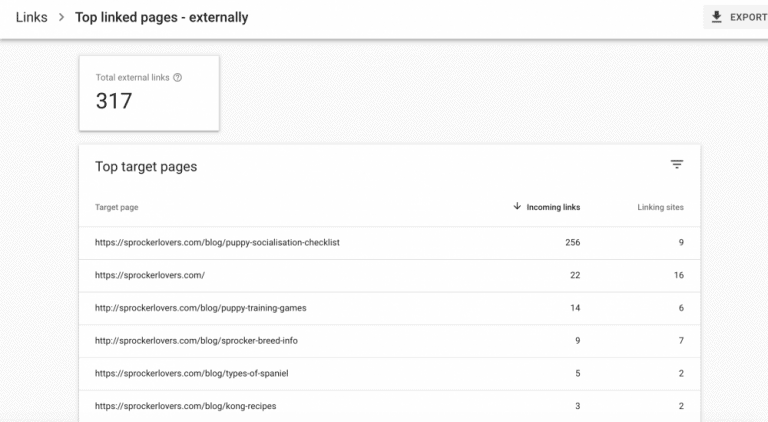The width and height of the screenshot is (768, 422).
Task: Click the sort arrow beside Incoming links
Action: [517, 206]
